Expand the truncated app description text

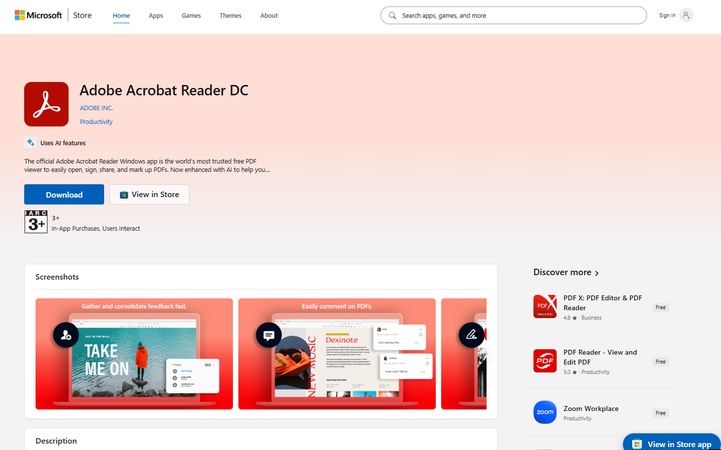[147, 165]
